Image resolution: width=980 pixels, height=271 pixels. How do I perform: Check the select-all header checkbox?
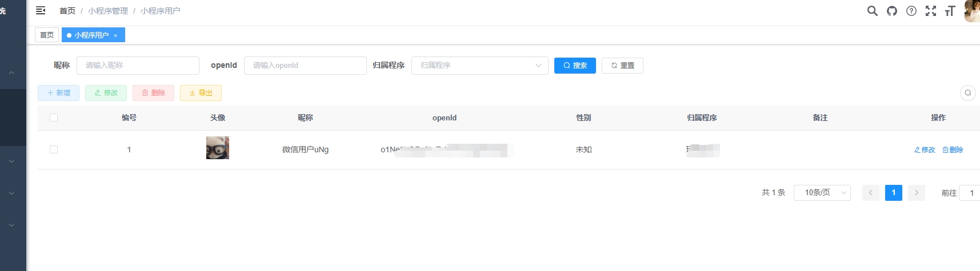tap(54, 118)
